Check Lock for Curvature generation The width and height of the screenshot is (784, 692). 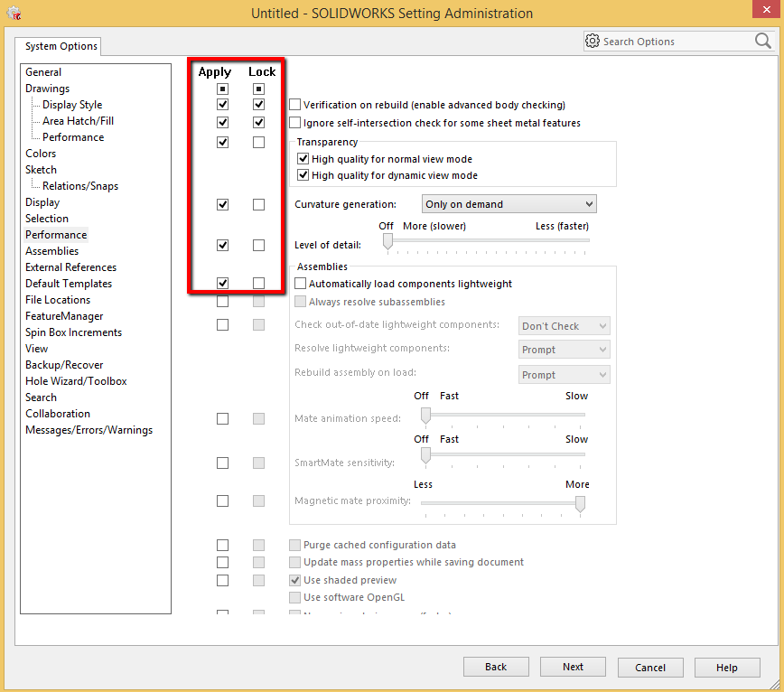(x=258, y=204)
